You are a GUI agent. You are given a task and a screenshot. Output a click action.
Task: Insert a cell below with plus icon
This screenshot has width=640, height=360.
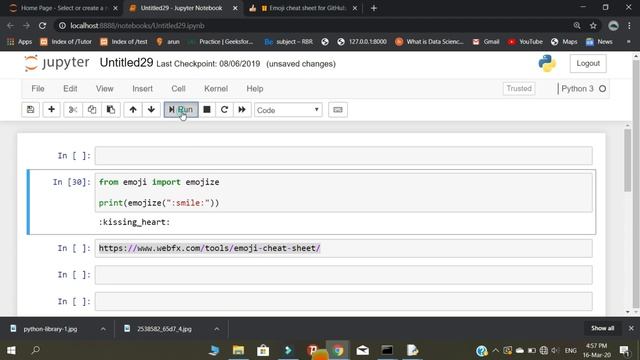tap(51, 109)
